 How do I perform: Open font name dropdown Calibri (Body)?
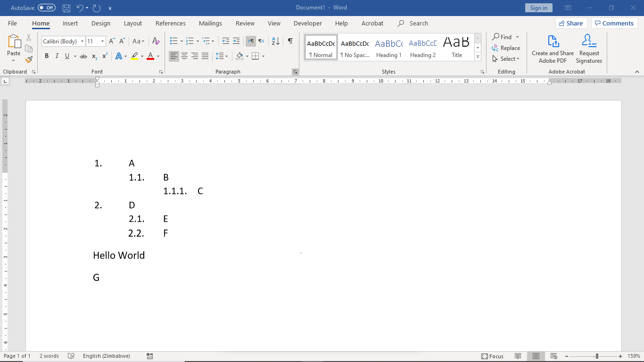point(82,41)
